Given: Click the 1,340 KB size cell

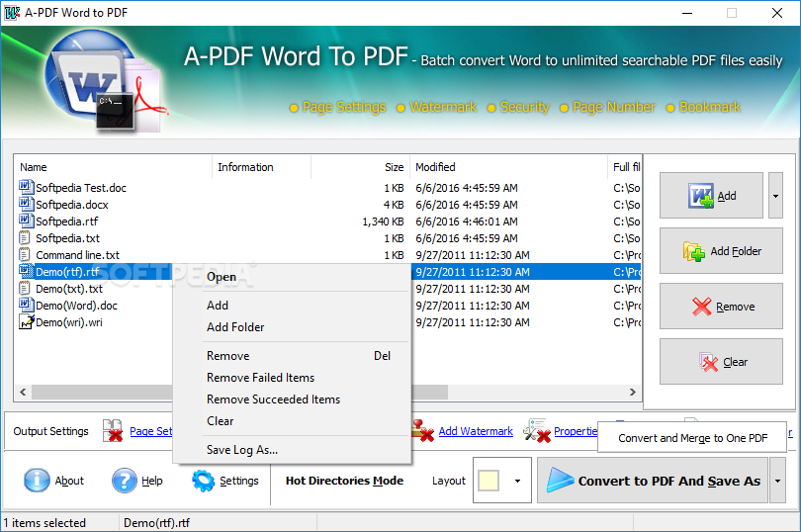Looking at the screenshot, I should click(x=383, y=222).
